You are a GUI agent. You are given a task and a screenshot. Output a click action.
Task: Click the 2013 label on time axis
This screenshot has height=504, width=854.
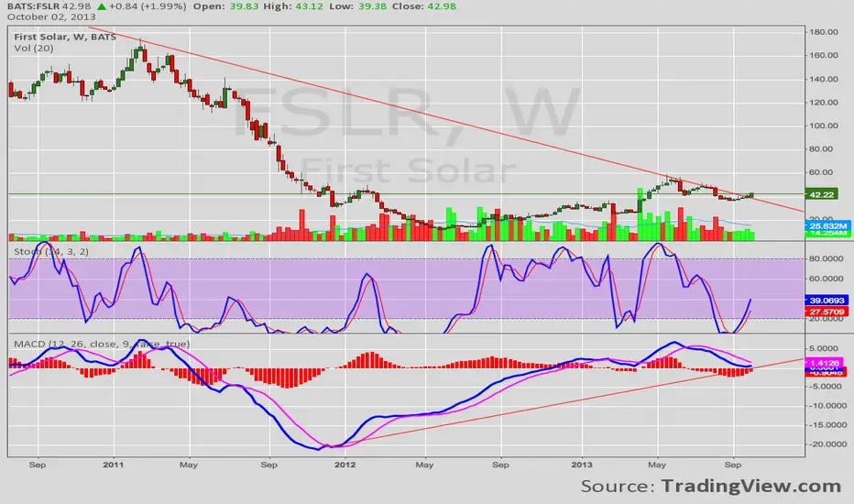click(x=582, y=465)
